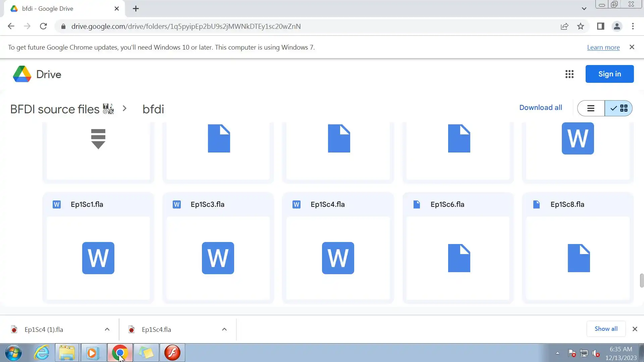644x362 pixels.
Task: Reload the page
Action: (43, 26)
